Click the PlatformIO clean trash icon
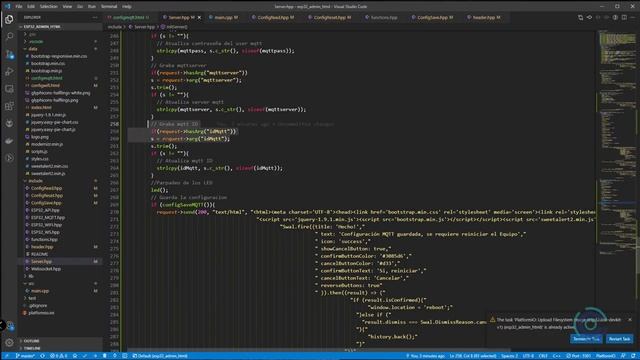 click(105, 356)
